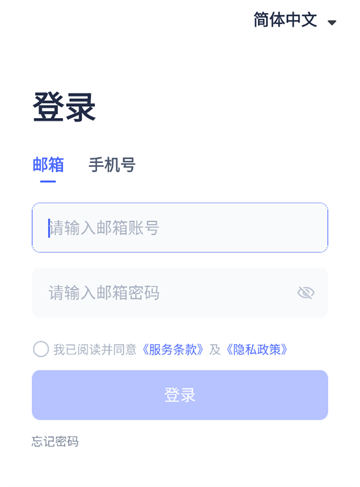Tick the 我已阅读并同意 agreement checkbox
This screenshot has width=360, height=487.
coord(41,349)
